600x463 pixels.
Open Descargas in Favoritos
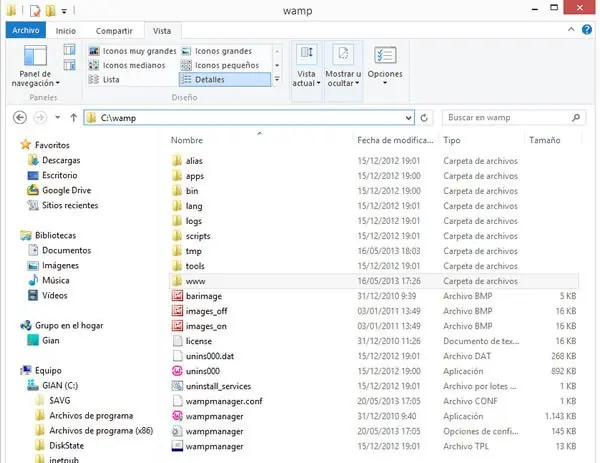(54, 160)
